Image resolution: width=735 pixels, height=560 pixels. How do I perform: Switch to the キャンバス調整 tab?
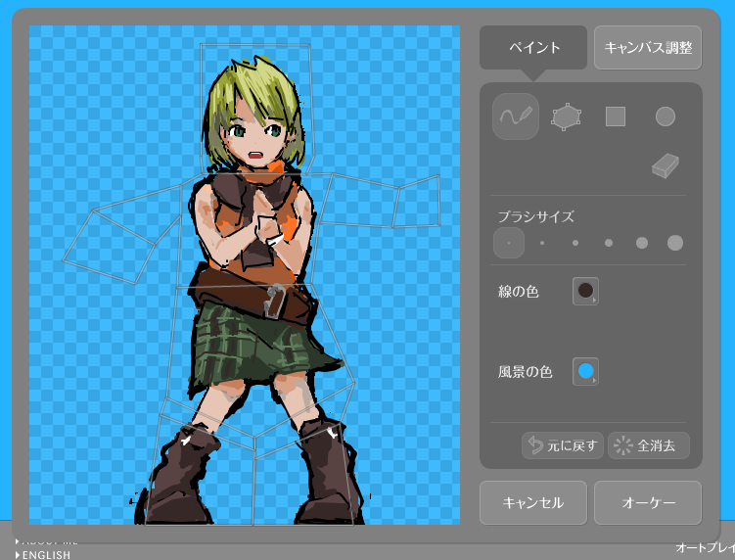[648, 48]
